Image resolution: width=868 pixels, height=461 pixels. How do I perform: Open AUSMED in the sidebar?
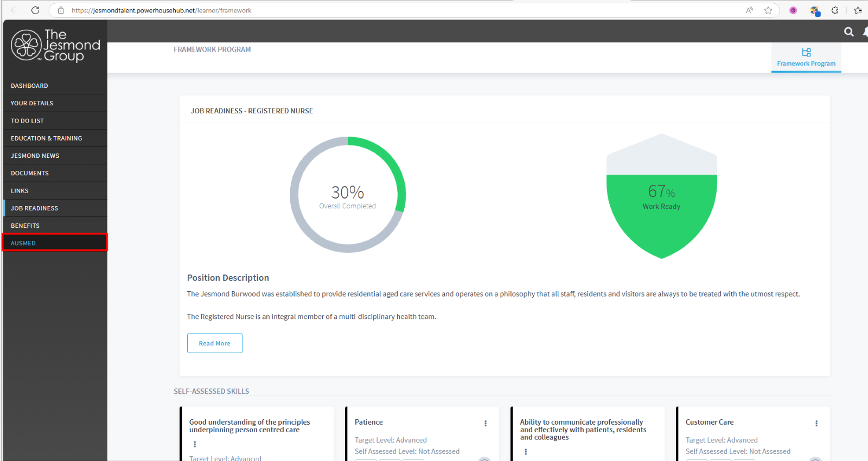coord(55,243)
